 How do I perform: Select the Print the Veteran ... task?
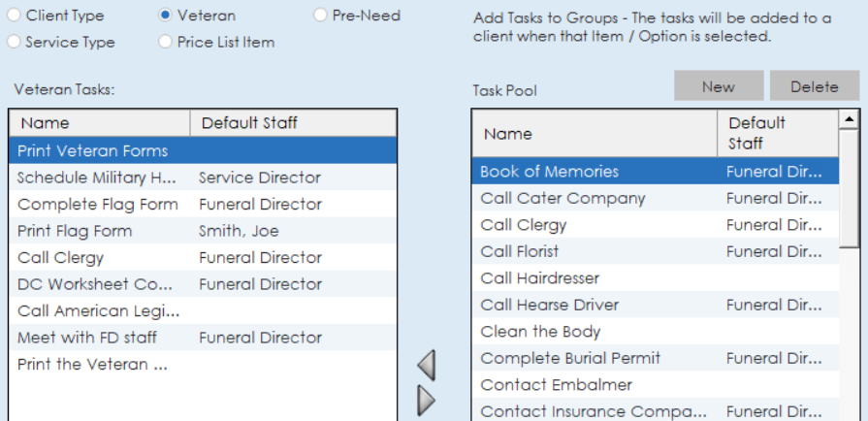[203, 364]
